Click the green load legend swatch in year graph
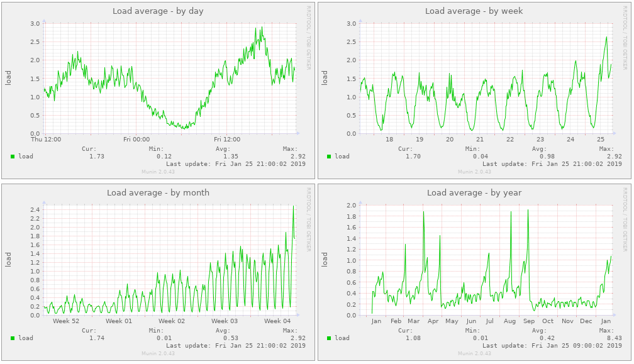The image size is (634, 364). [x=329, y=338]
